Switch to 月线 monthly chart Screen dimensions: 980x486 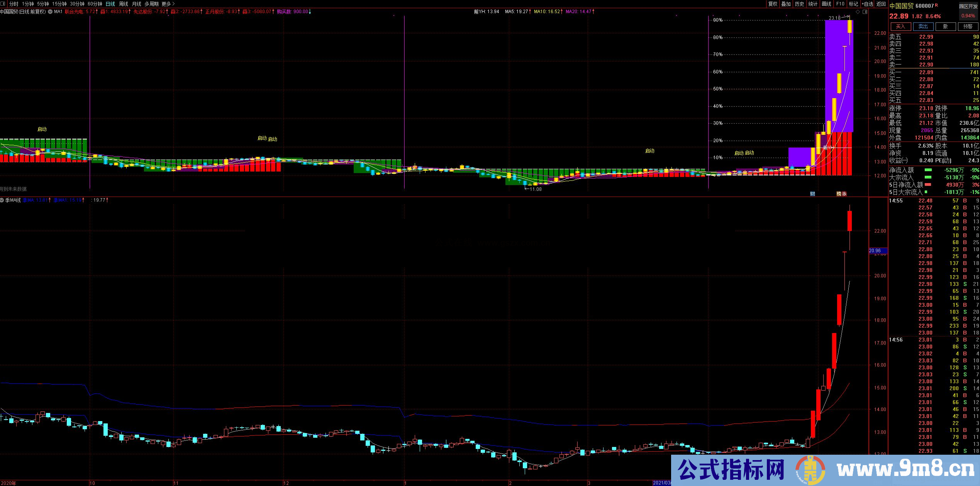(137, 4)
